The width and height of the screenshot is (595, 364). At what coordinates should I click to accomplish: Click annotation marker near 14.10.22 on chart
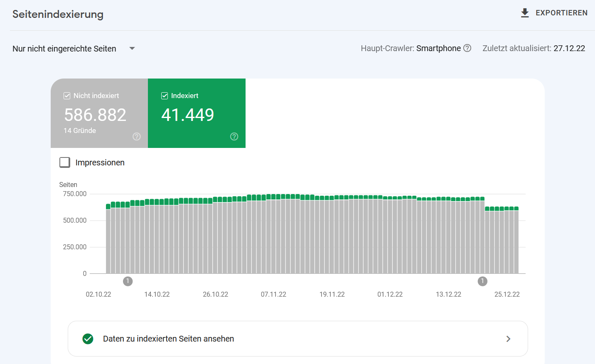pos(128,281)
